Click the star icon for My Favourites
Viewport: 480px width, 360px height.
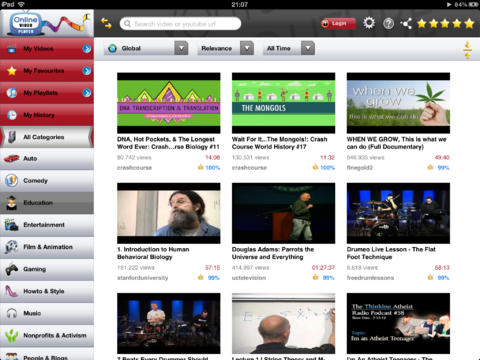click(12, 71)
